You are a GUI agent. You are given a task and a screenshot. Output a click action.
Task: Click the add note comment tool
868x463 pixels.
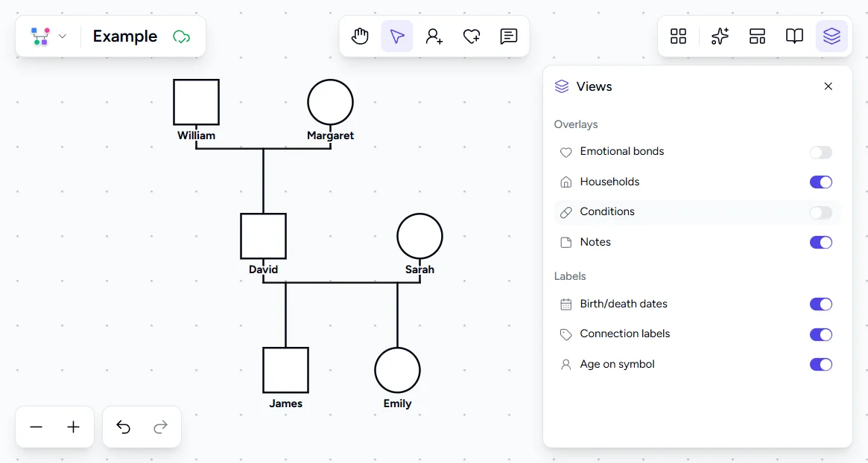click(509, 36)
